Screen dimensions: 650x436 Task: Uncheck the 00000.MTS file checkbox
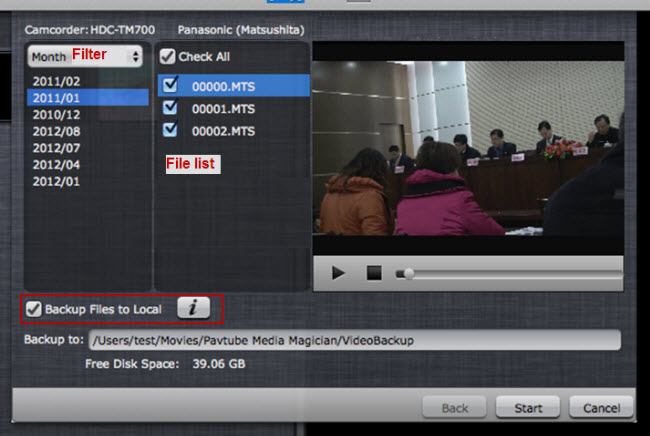pyautogui.click(x=170, y=85)
